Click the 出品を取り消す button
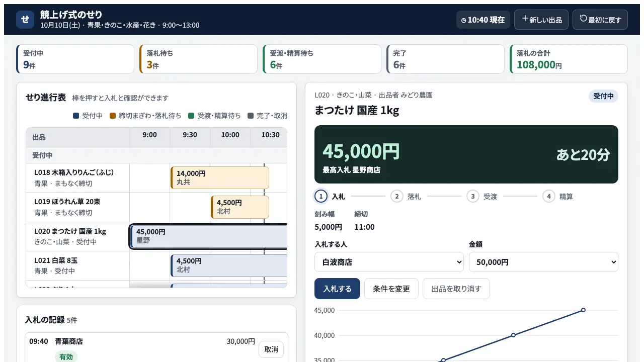644x362 pixels. click(x=456, y=289)
